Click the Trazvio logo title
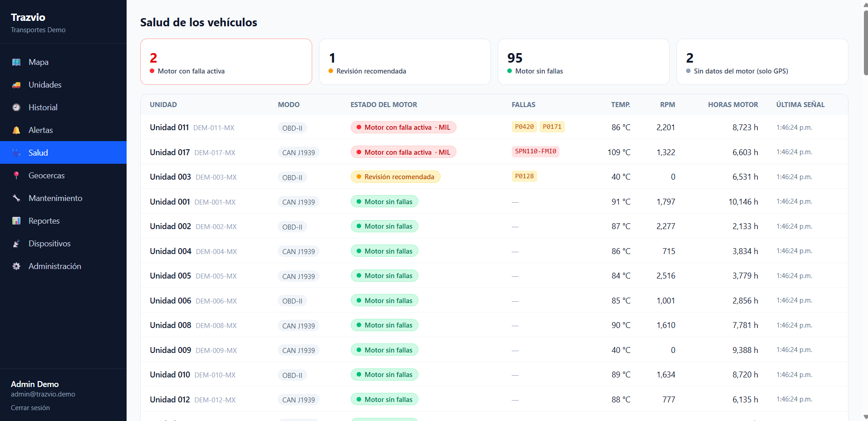Viewport: 868px width, 421px height. [28, 17]
